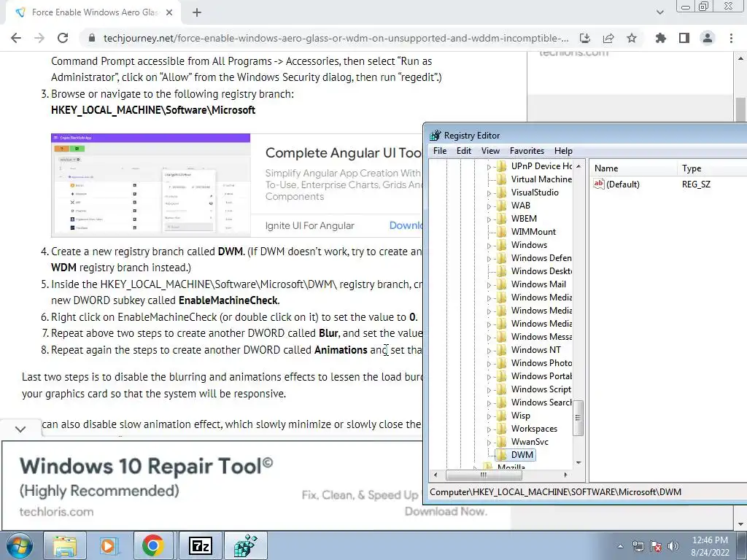Select the Windows Defender key
The height and width of the screenshot is (560, 747).
pyautogui.click(x=541, y=257)
